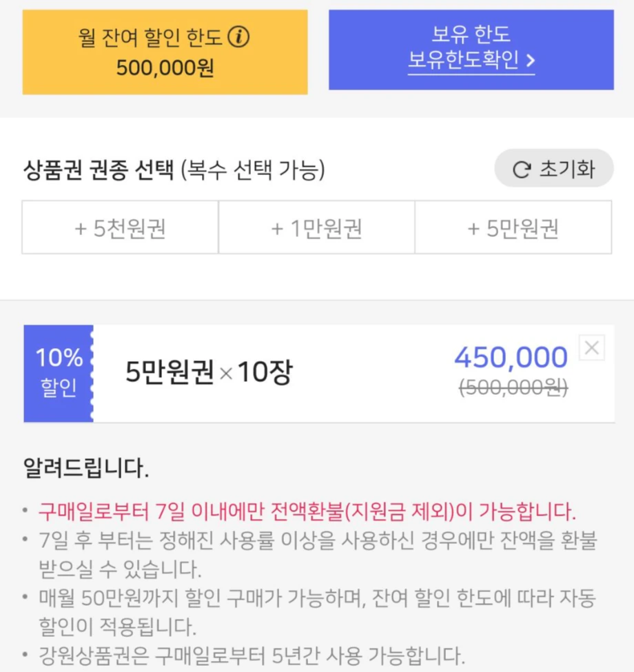The height and width of the screenshot is (672, 634).
Task: Tap the 500,000원 limit amount
Action: [165, 68]
